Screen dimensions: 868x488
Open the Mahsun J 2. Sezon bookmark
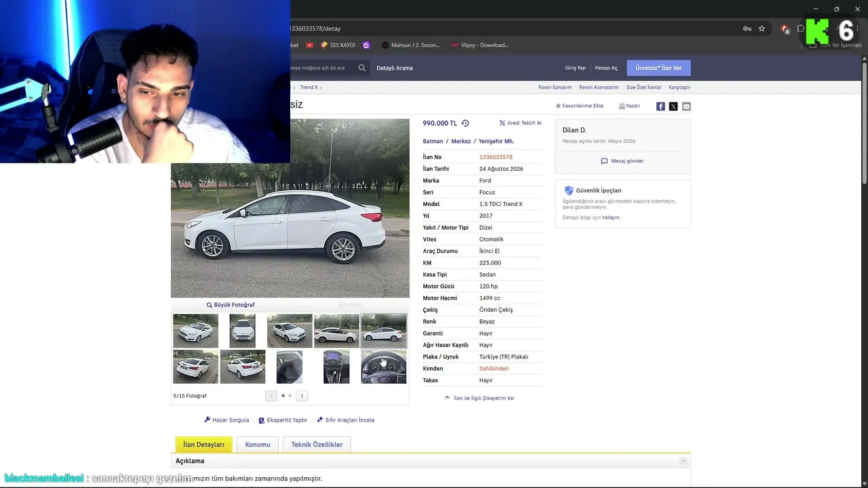tap(410, 45)
